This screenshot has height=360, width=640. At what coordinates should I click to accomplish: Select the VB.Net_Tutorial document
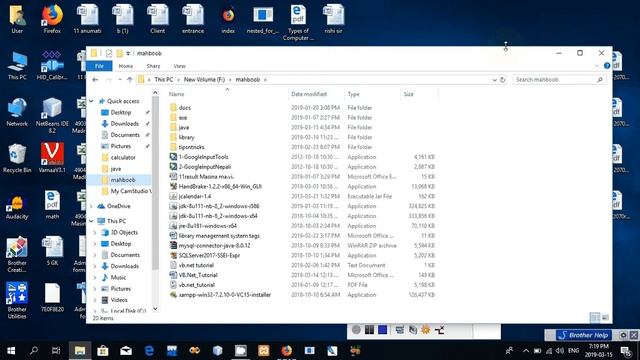tap(198, 275)
